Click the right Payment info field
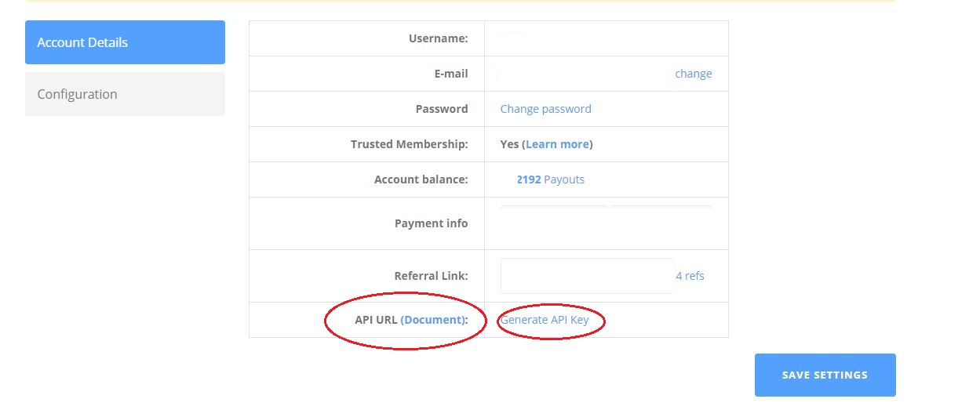Viewport: 980px width, 417px height. (661, 216)
